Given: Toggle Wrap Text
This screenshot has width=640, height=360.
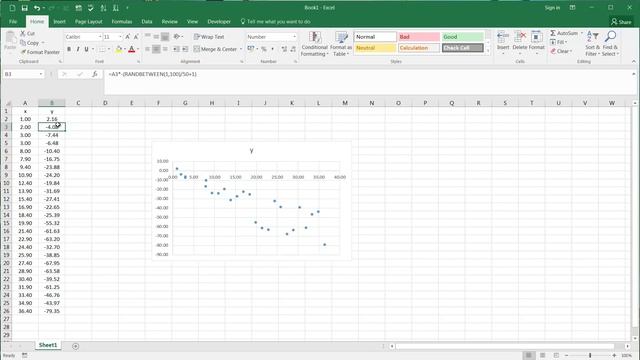Looking at the screenshot, I should click(209, 37).
